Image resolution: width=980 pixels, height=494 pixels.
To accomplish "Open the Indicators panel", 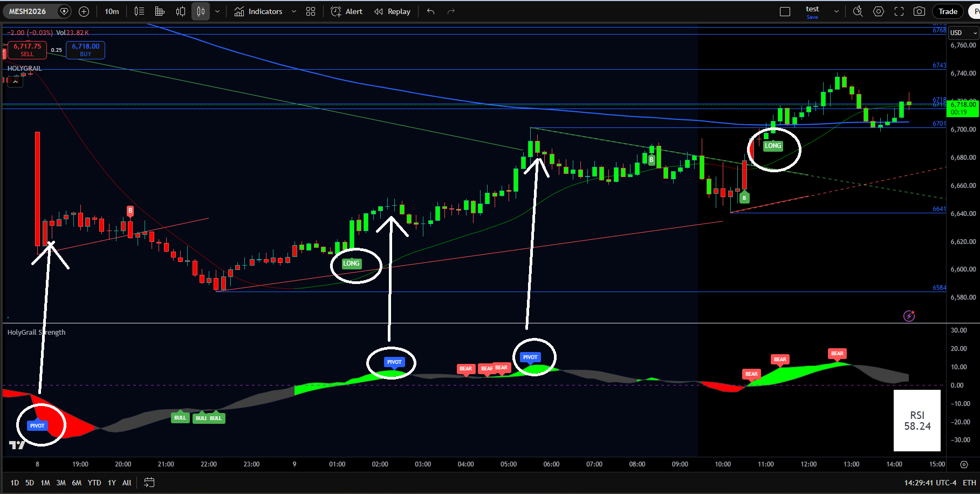I will coord(258,11).
